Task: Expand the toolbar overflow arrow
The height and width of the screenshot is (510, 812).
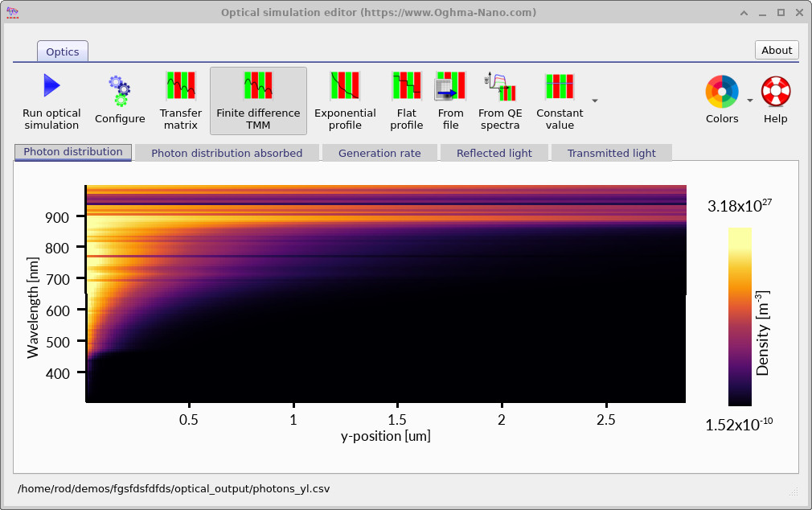Action: click(x=595, y=101)
